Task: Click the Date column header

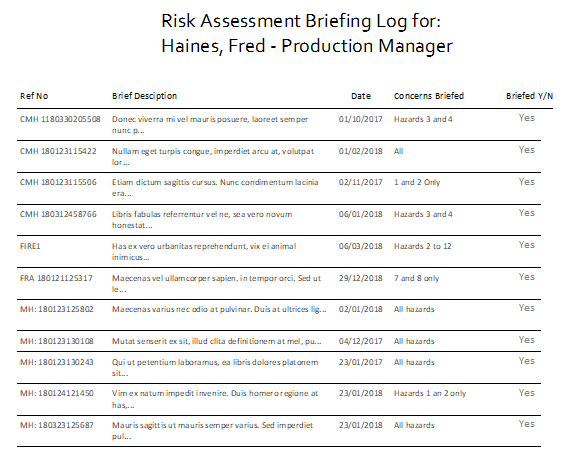Action: pyautogui.click(x=361, y=96)
